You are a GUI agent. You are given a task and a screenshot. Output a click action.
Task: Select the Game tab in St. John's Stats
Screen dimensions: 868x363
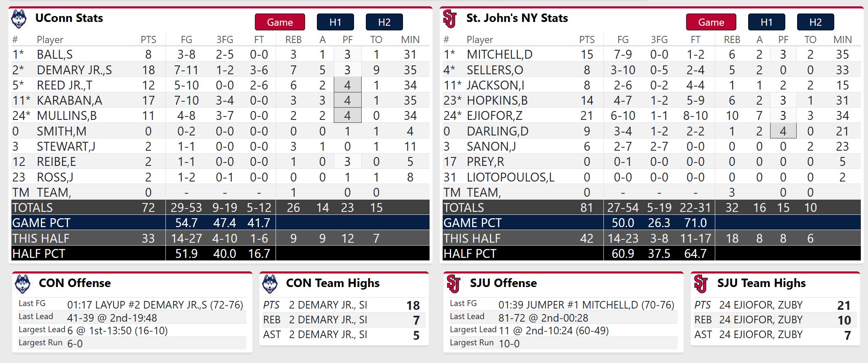(x=711, y=22)
